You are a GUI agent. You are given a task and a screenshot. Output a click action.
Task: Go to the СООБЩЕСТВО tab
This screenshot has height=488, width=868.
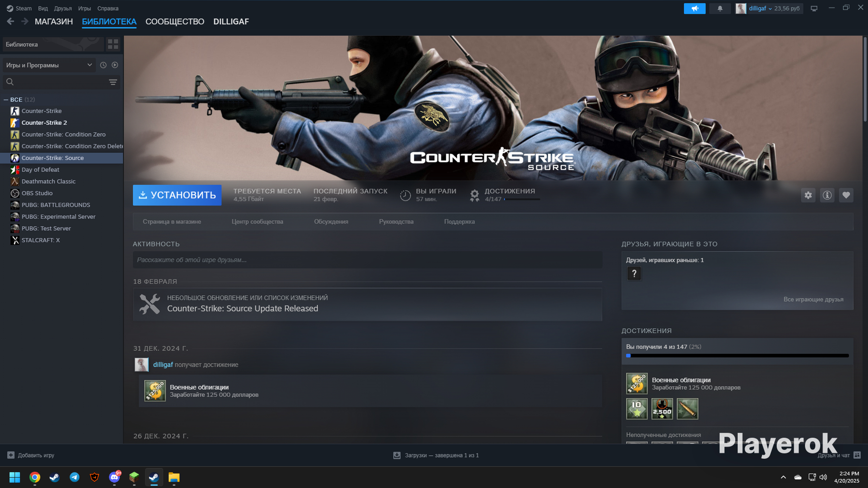(175, 21)
